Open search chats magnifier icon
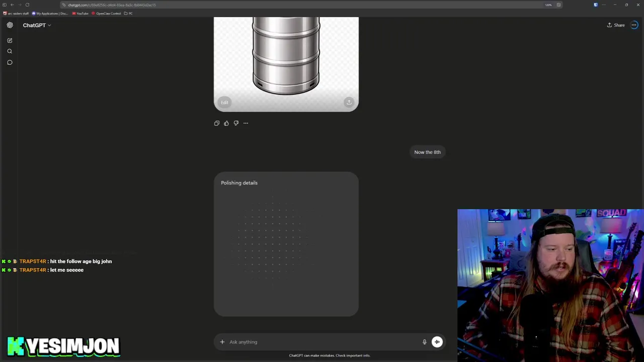 click(x=10, y=51)
